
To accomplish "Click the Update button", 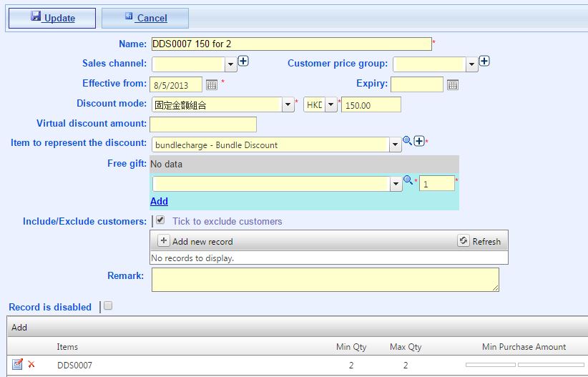I will click(x=52, y=18).
